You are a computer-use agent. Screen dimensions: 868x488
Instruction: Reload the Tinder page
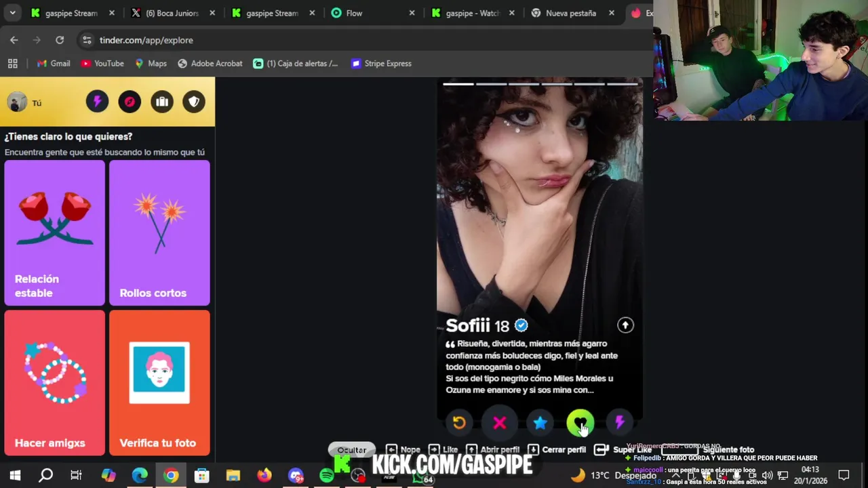pyautogui.click(x=60, y=40)
